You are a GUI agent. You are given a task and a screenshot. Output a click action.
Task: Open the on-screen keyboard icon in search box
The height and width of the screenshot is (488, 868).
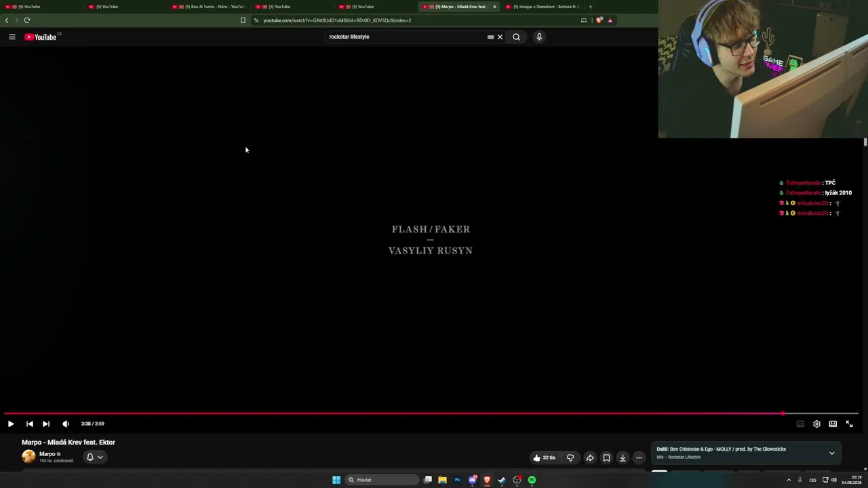(490, 37)
